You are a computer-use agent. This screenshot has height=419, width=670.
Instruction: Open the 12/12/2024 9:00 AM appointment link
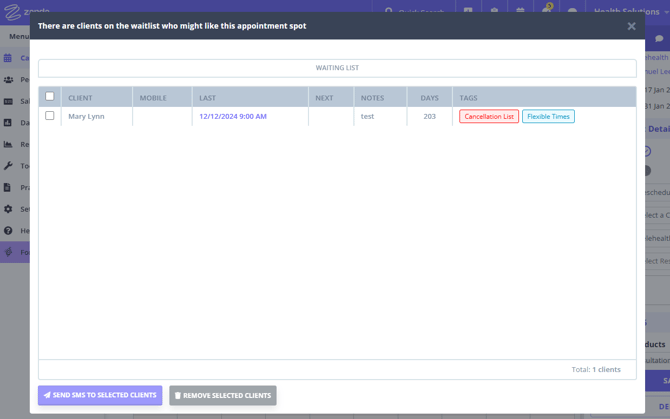[x=233, y=116]
